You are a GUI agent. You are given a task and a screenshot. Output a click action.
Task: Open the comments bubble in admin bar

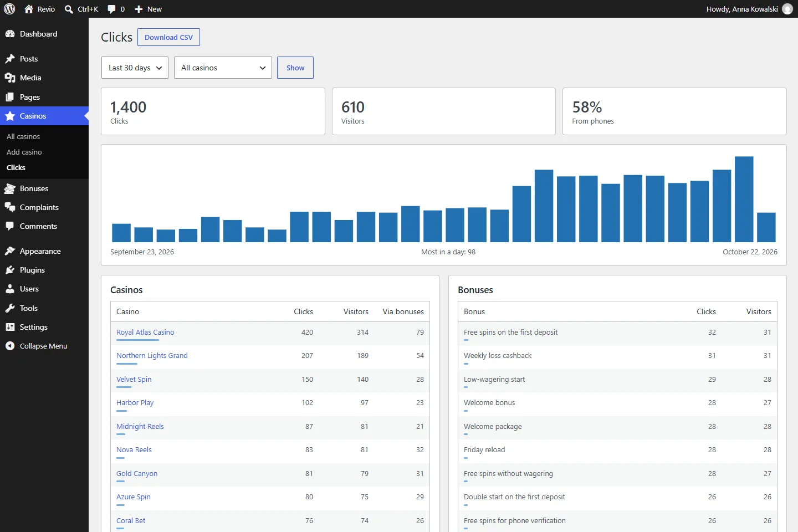click(x=111, y=9)
